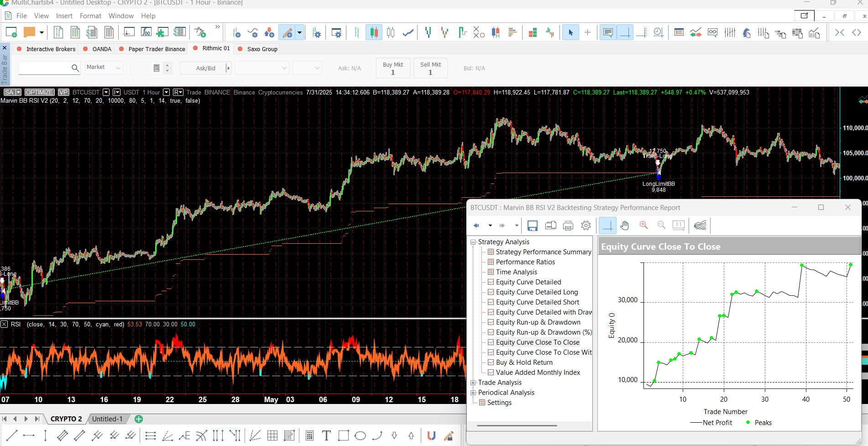Open the report settings gear icon
This screenshot has width=868, height=446.
(x=586, y=226)
